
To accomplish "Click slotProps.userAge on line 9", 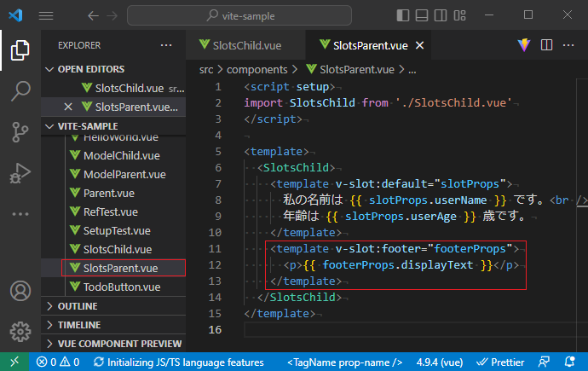I will click(x=401, y=217).
